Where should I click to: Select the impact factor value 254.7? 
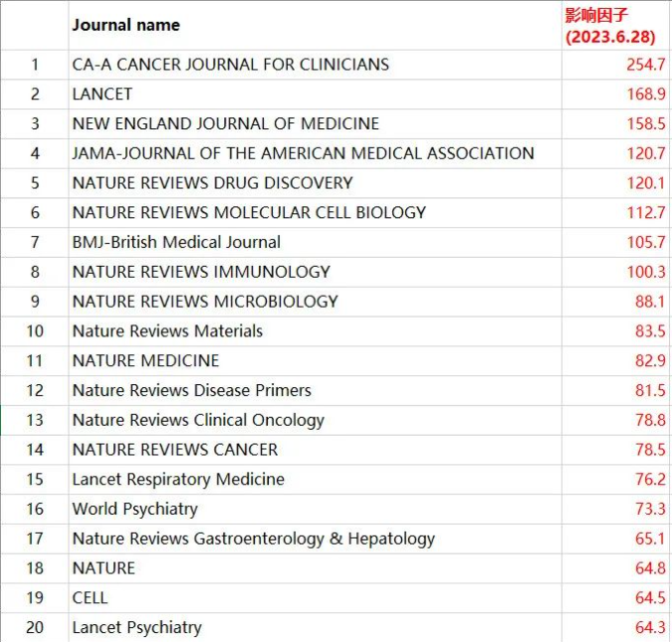[x=645, y=65]
